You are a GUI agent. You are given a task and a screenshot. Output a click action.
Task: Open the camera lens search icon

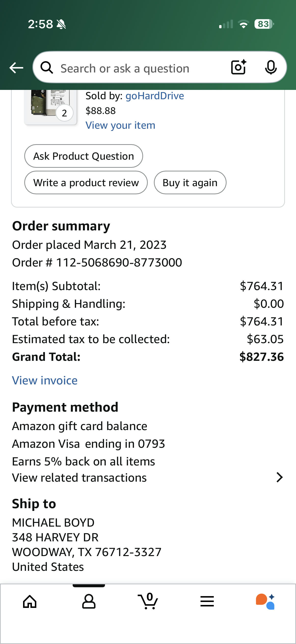(239, 67)
